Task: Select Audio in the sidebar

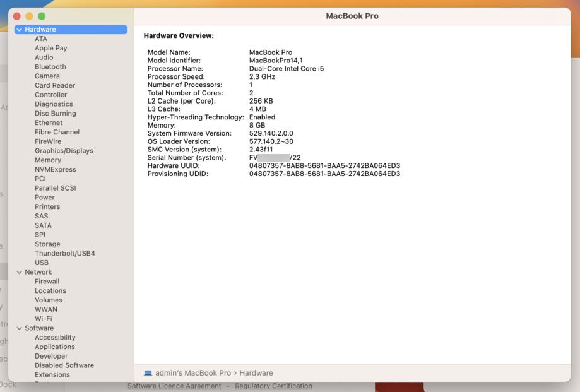Action: (44, 57)
